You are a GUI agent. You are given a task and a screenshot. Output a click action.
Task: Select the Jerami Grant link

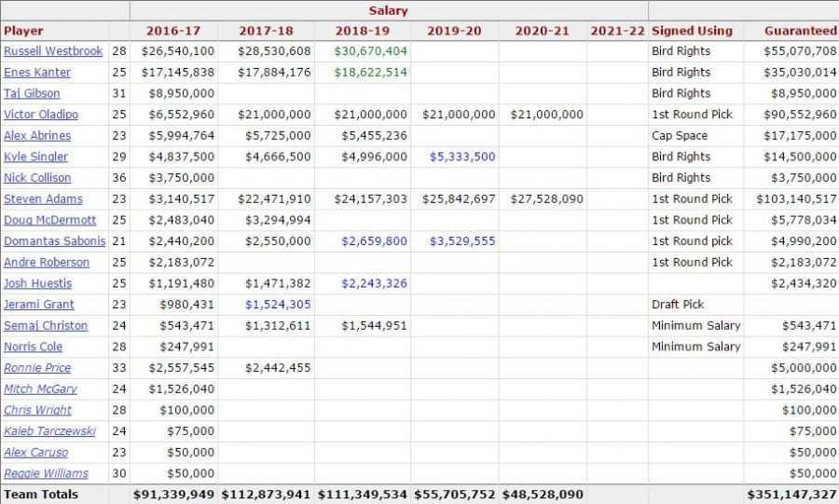[38, 305]
